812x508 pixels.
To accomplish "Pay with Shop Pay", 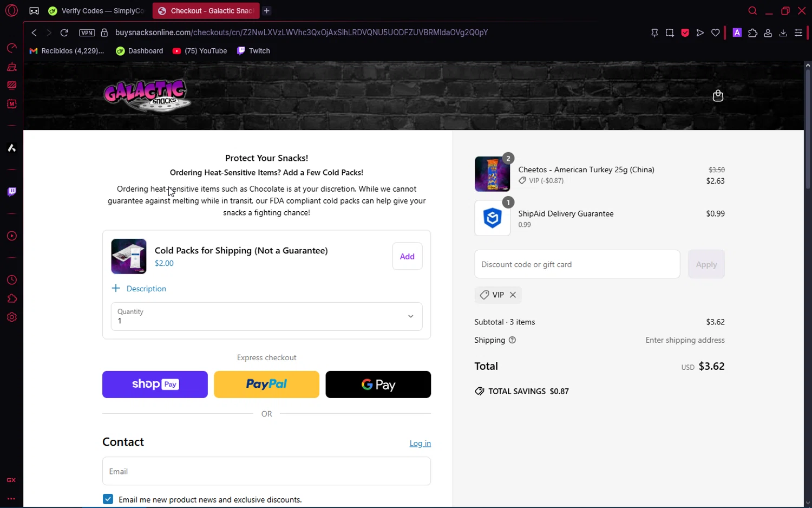I will click(155, 385).
